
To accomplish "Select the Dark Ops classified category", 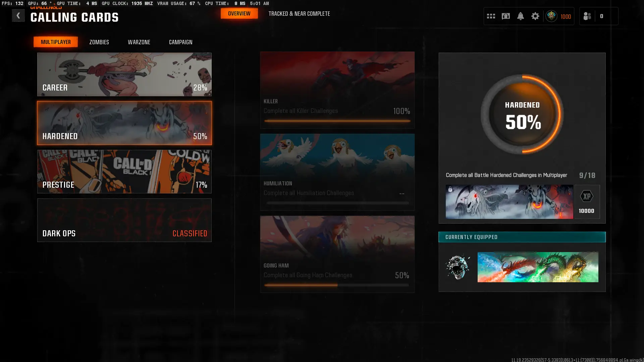I will pos(124,220).
